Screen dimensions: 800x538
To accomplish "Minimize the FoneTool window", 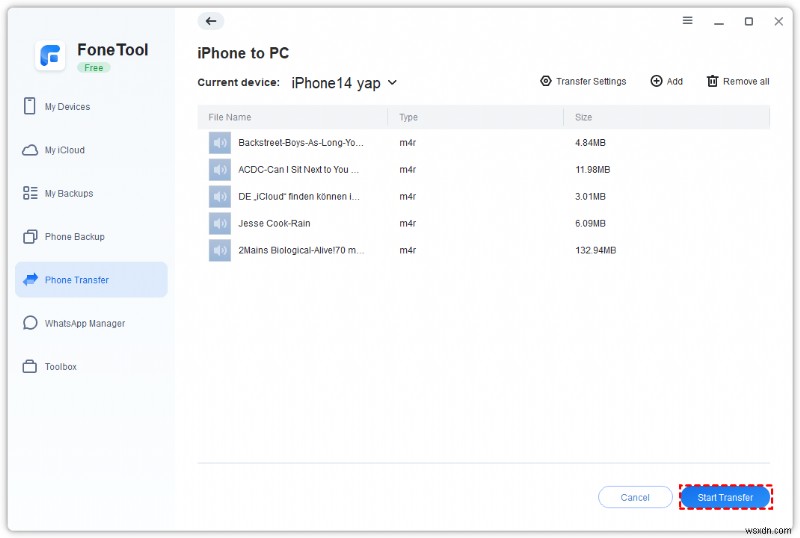I will click(x=718, y=21).
